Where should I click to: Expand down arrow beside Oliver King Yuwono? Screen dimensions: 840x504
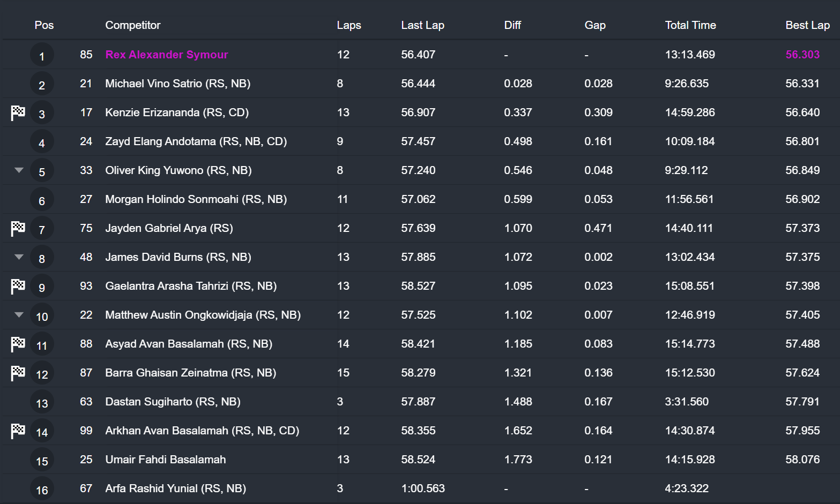point(19,170)
